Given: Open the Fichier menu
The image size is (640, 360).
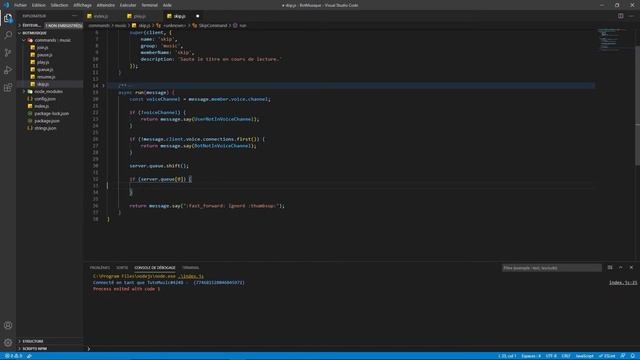Looking at the screenshot, I should pos(20,5).
